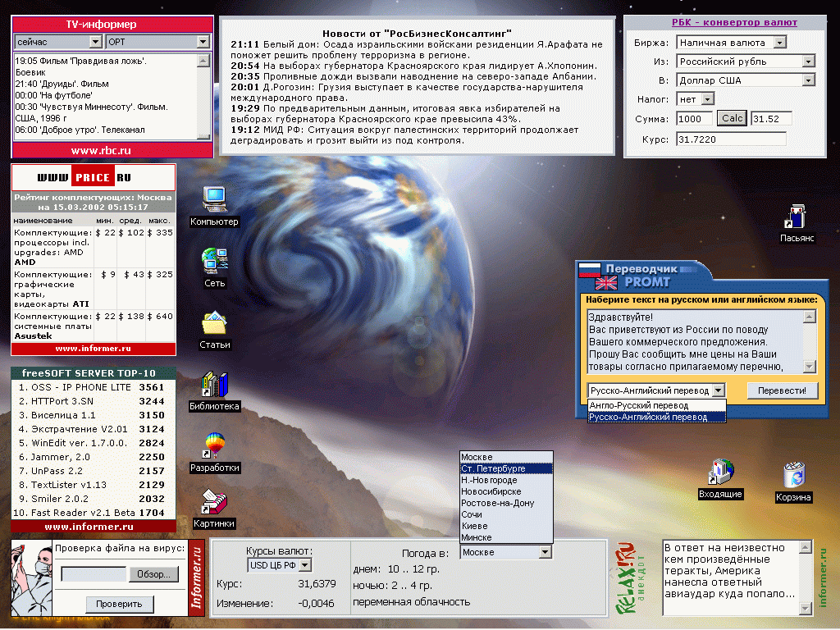This screenshot has height=630, width=840.
Task: Choose Сочи in weather city list
Action: (506, 514)
